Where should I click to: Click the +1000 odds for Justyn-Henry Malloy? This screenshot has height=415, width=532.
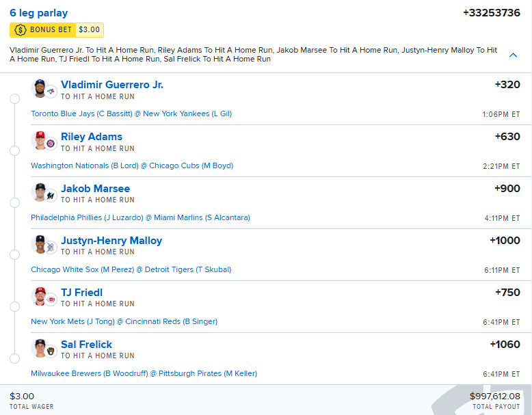tap(505, 240)
